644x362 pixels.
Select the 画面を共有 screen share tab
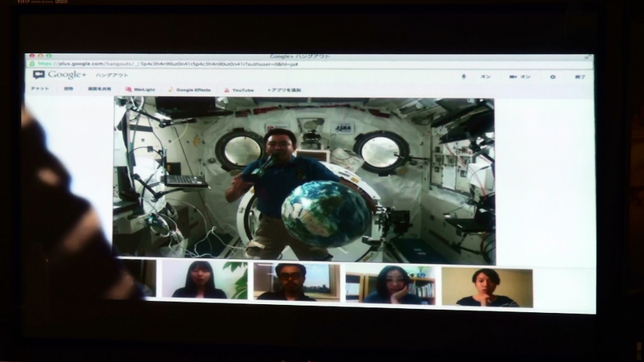99,89
